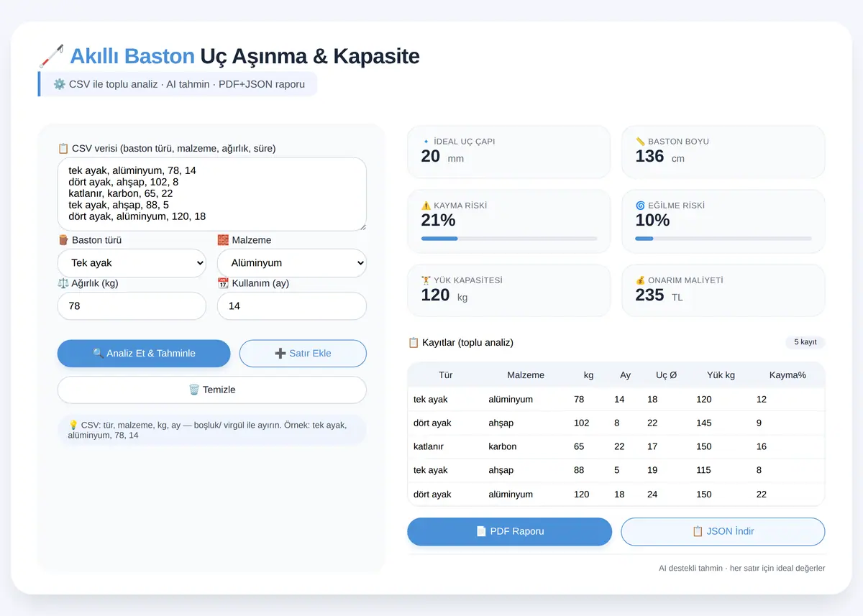This screenshot has height=616, width=863.
Task: Click the Uç Ø column header
Action: [667, 375]
